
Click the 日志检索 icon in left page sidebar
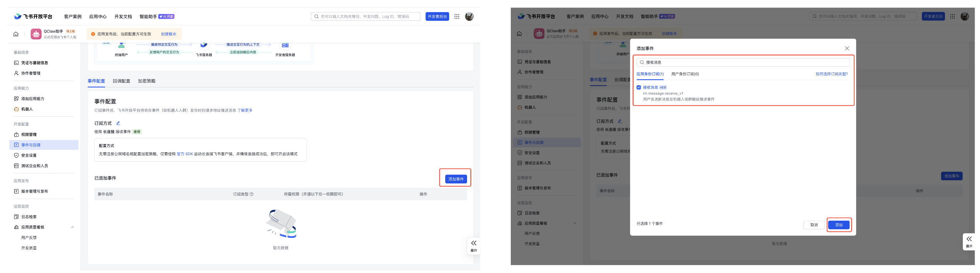(16, 217)
